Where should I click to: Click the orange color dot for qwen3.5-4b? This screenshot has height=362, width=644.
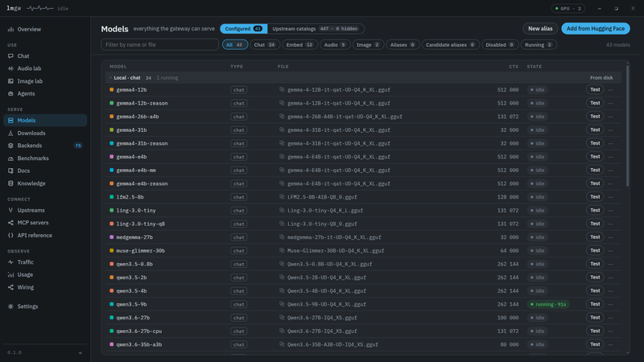[111, 291]
